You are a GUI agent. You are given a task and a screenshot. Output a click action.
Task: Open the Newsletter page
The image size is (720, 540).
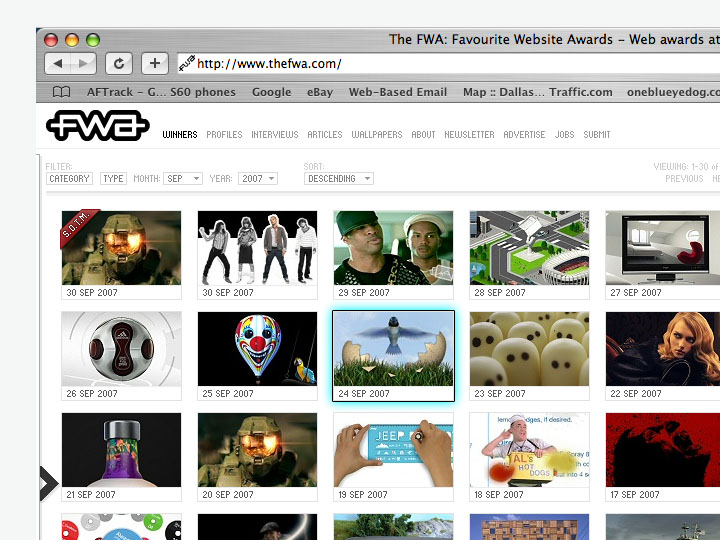469,135
